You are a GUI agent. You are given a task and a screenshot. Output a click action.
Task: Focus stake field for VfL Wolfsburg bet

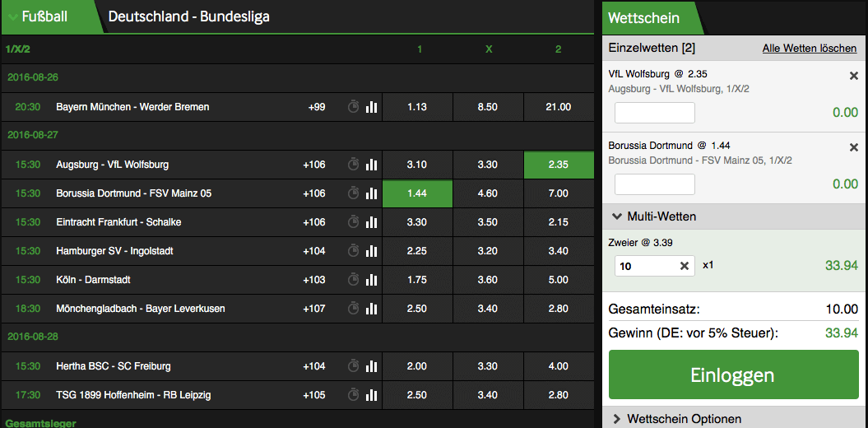pos(655,113)
